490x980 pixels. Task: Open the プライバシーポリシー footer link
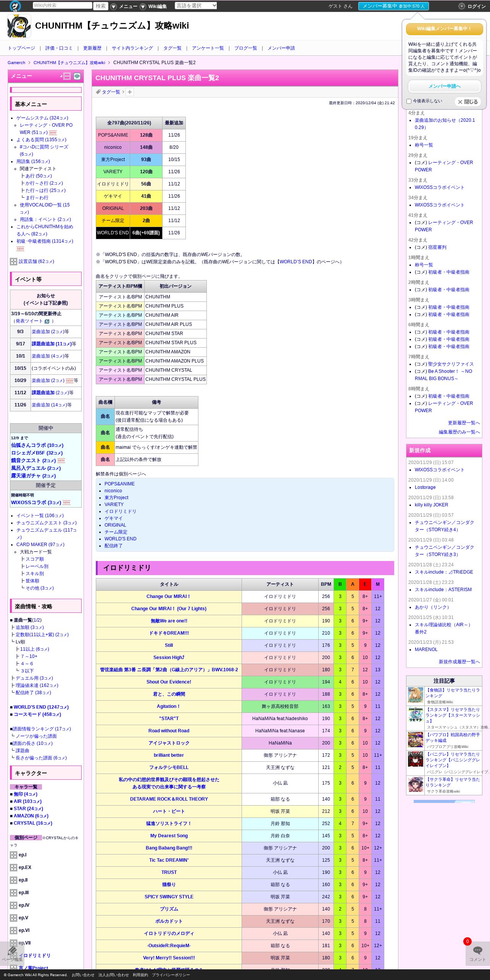pyautogui.click(x=171, y=975)
